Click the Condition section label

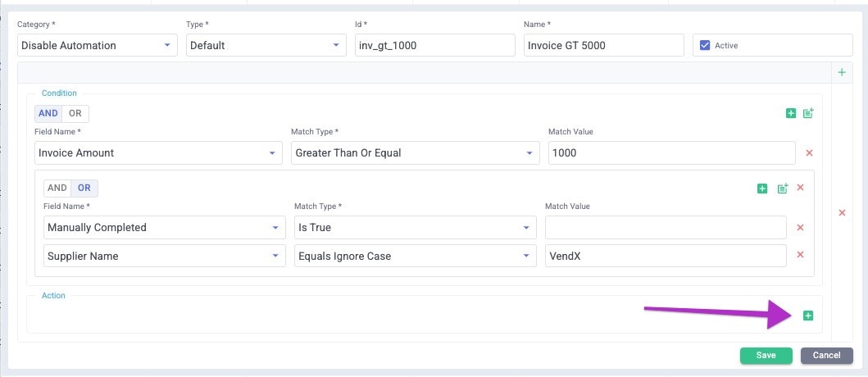pyautogui.click(x=59, y=93)
